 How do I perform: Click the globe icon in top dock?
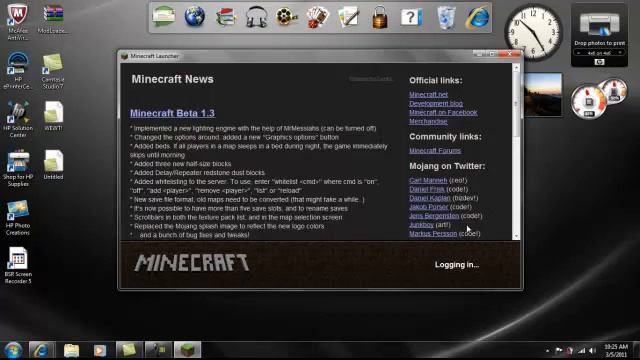tap(195, 17)
